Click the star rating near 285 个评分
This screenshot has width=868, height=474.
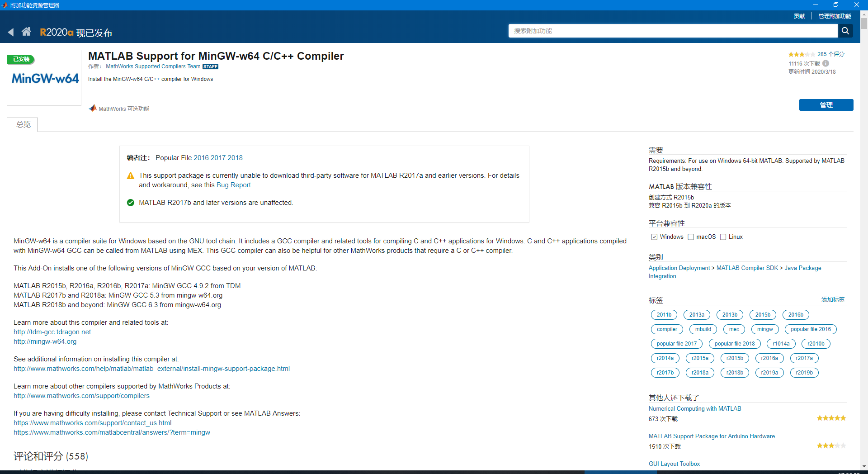[x=801, y=54]
